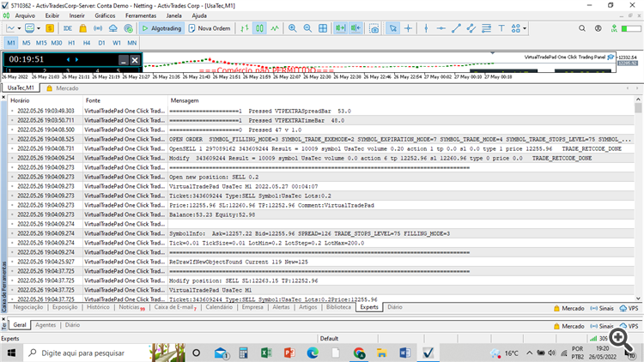Open the Gráficos menu
The image size is (644, 362).
tap(105, 15)
